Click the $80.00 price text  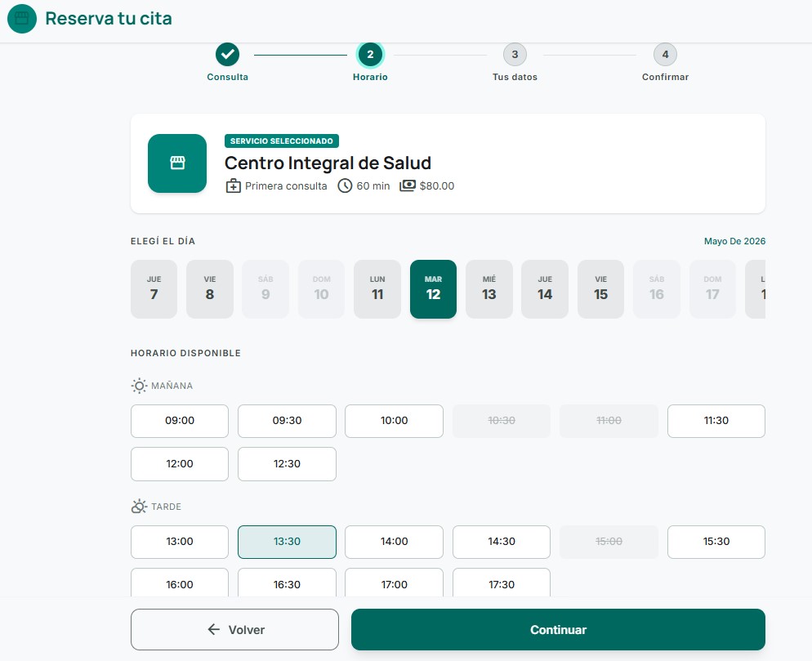[436, 186]
